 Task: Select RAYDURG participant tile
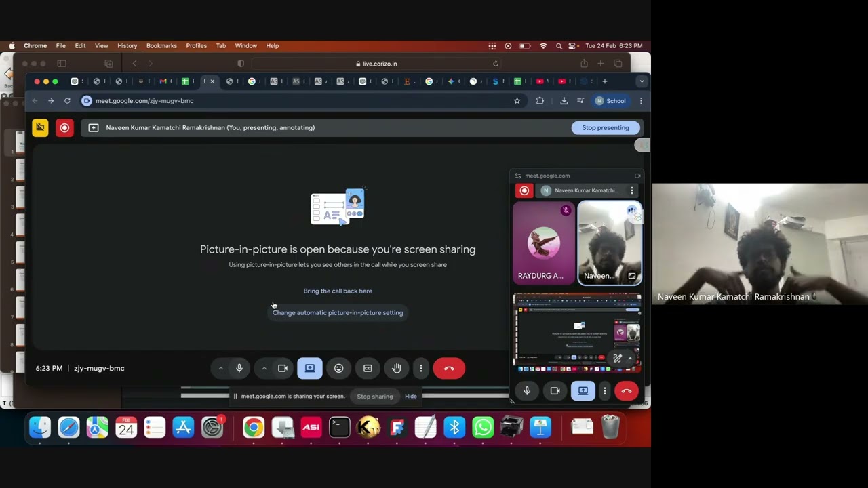coord(543,243)
